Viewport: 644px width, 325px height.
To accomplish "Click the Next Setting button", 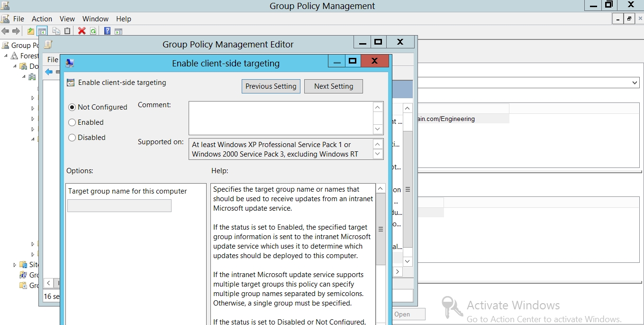I will coord(334,86).
